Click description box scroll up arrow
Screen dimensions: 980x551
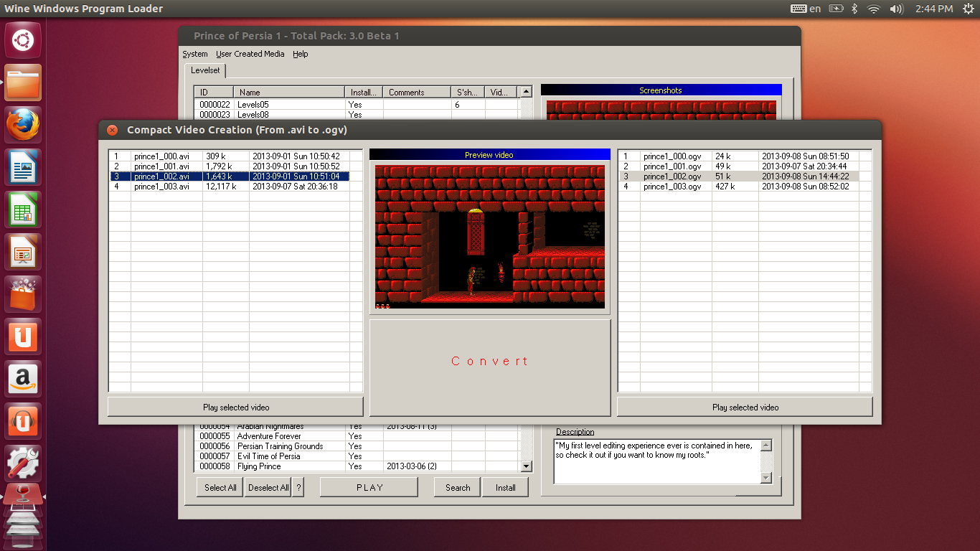click(x=766, y=446)
